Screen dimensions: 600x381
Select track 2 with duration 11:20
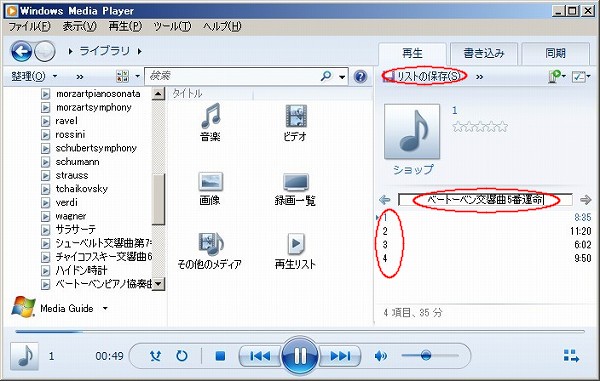click(484, 231)
